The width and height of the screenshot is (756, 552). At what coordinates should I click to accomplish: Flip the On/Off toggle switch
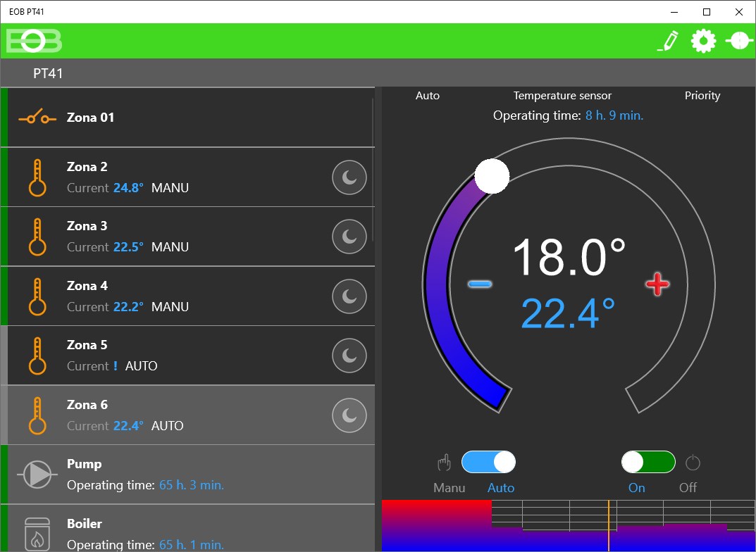[648, 463]
